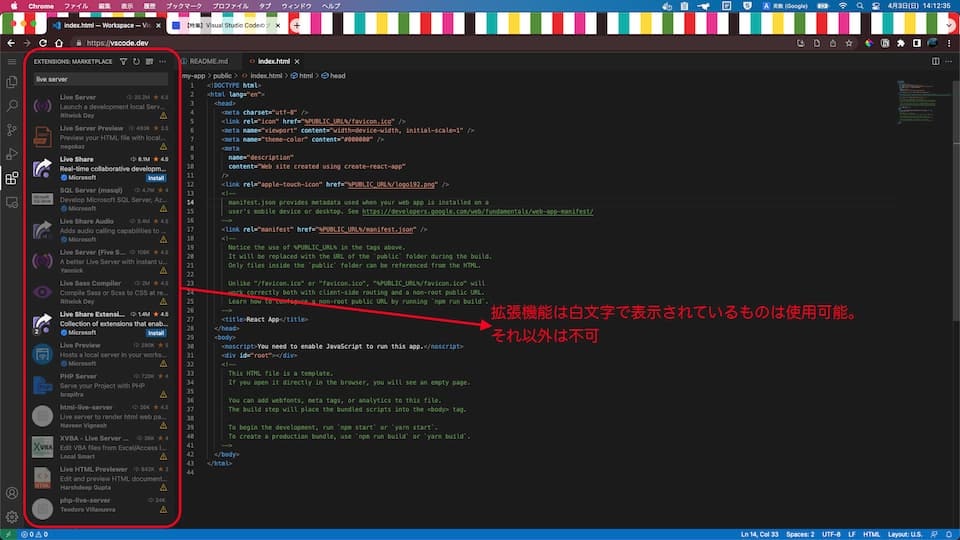This screenshot has height=540, width=960.
Task: Switch to the Visual Studio Code browser tab
Action: pyautogui.click(x=225, y=25)
